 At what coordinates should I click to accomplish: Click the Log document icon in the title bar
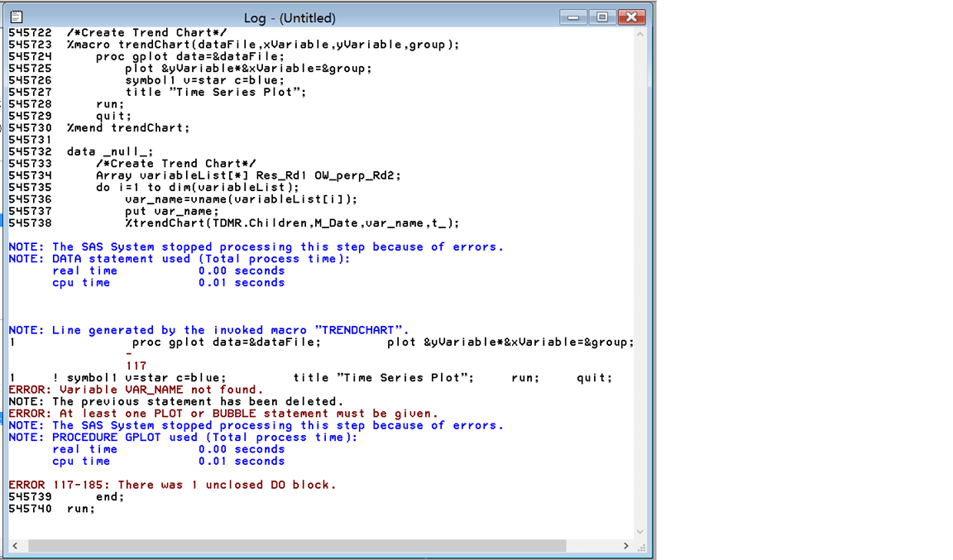[17, 17]
